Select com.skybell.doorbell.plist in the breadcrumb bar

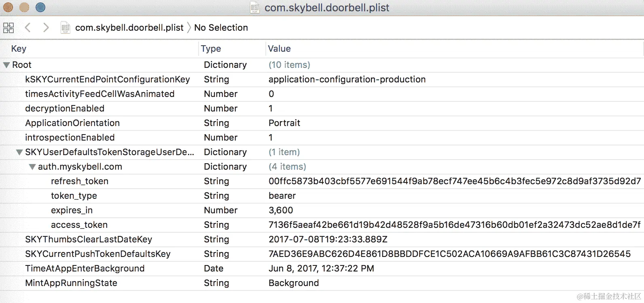(129, 27)
